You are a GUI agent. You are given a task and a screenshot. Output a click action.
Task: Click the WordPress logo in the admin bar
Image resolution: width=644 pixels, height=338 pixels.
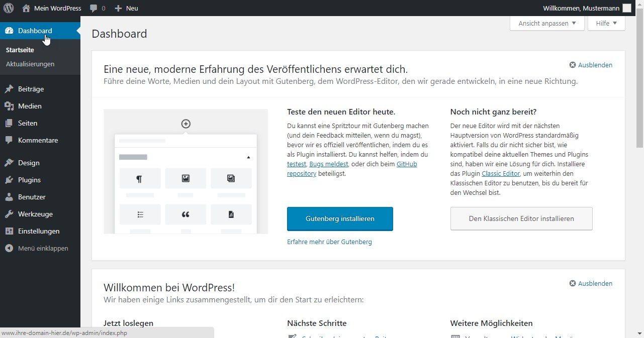(9, 8)
